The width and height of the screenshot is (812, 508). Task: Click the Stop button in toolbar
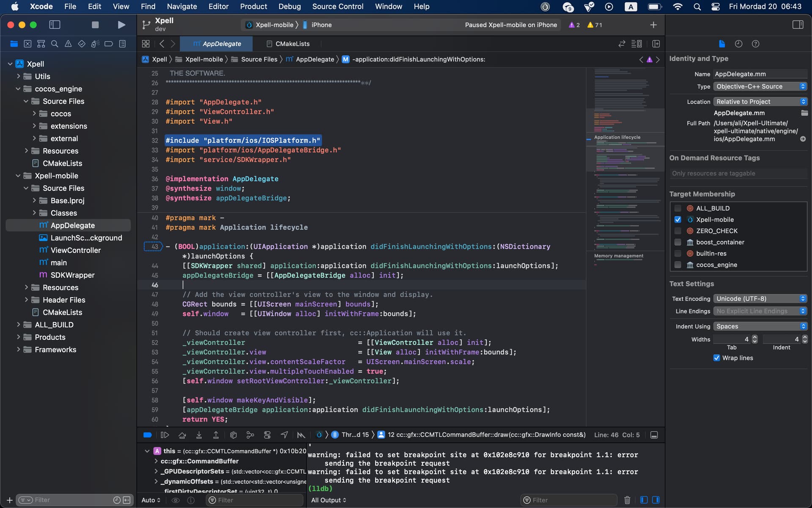click(x=95, y=25)
